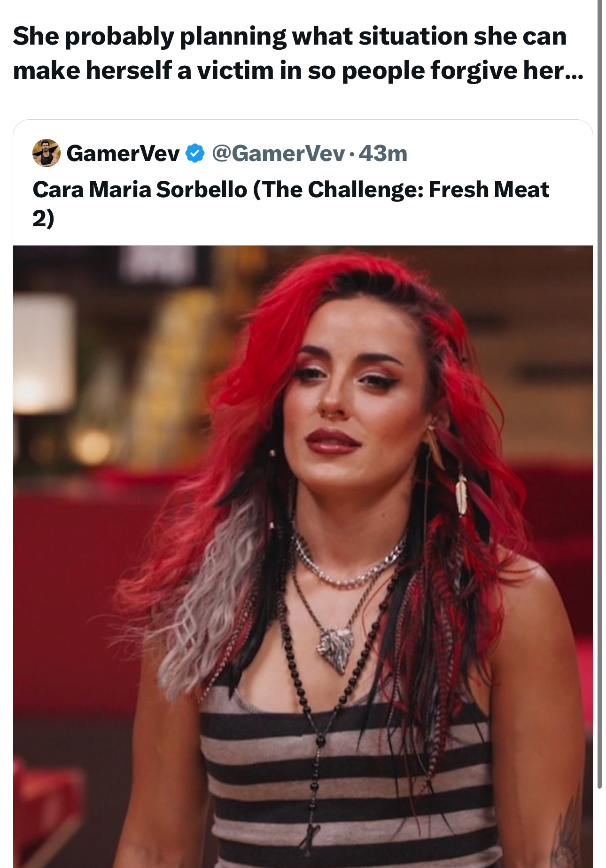Click the white feather earring in the photo
606x868 pixels.
pos(462,495)
